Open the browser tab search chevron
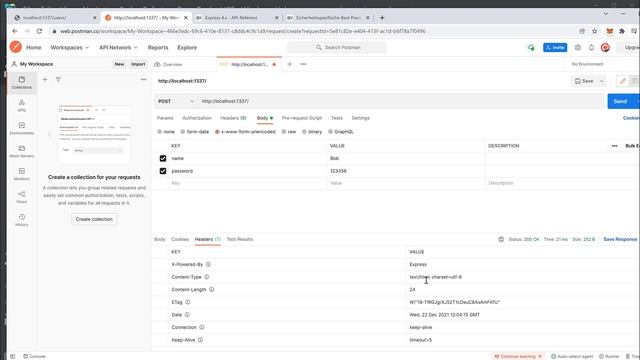Screen dimensions: 640x360 tap(606, 13)
